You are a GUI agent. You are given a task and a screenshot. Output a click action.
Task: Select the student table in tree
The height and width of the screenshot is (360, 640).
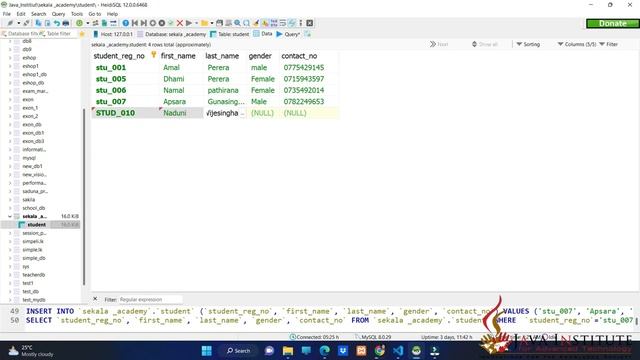(36, 224)
